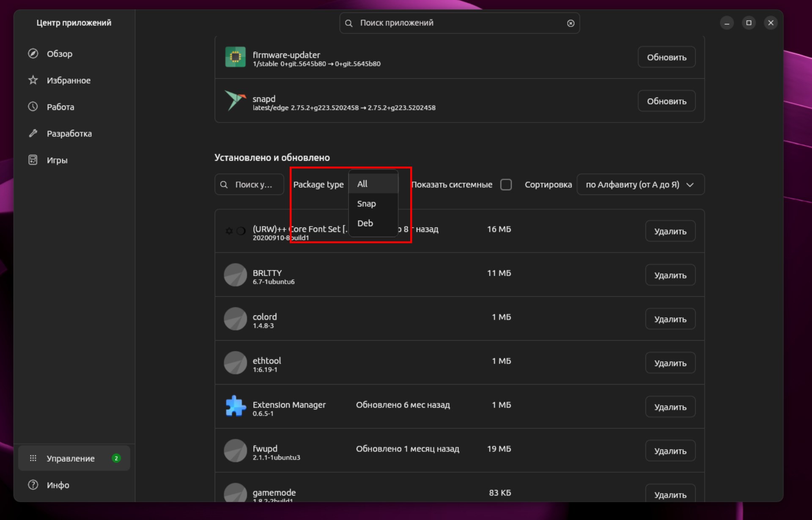
Task: Click the clock icon next to Работа
Action: (33, 107)
